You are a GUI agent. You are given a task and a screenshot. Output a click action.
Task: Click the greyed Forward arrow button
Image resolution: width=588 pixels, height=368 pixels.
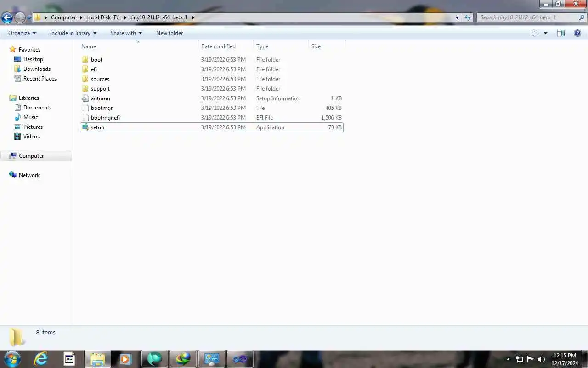20,17
